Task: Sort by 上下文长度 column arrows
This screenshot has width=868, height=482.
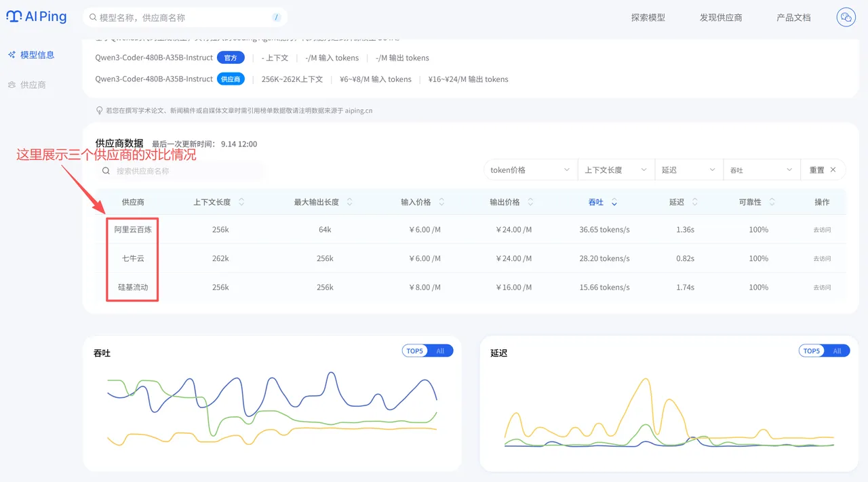Action: point(241,202)
